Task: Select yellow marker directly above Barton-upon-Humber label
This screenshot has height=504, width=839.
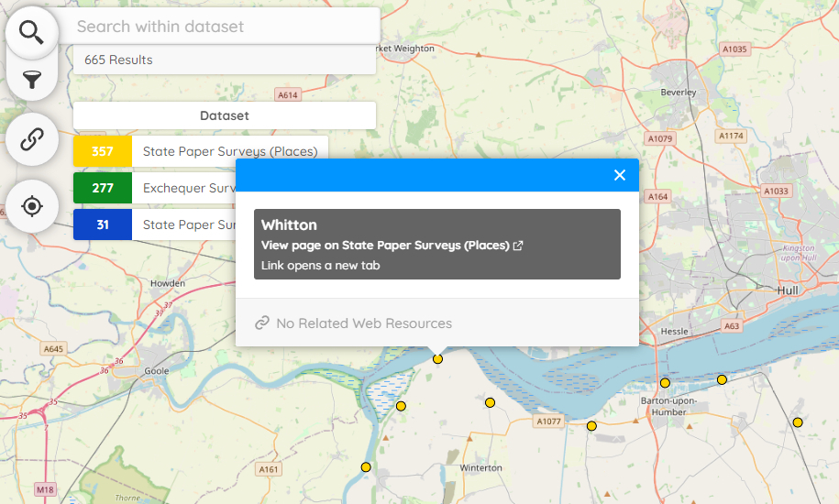Action: pos(665,383)
